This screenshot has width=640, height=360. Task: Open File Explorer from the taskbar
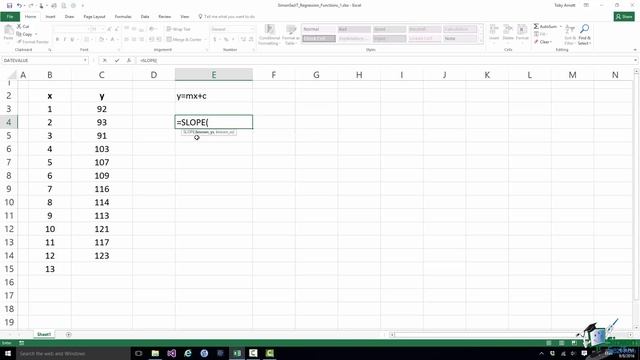pos(155,353)
